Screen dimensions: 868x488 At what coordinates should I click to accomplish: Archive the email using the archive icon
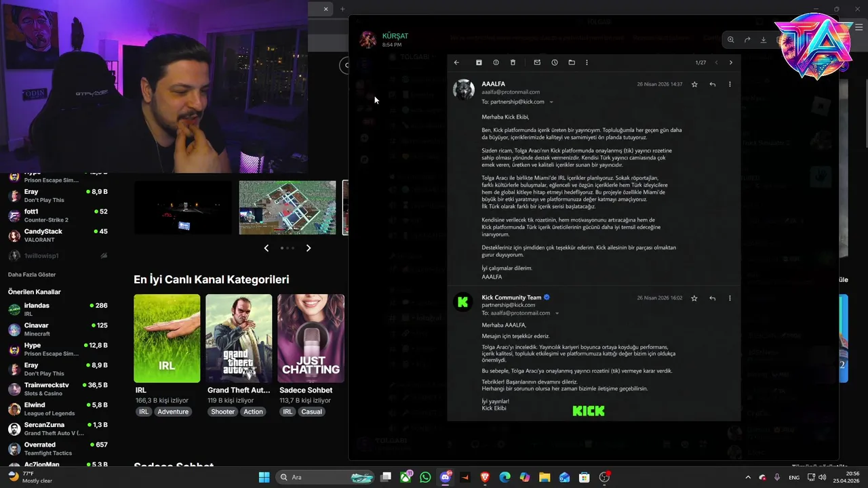[x=479, y=62]
